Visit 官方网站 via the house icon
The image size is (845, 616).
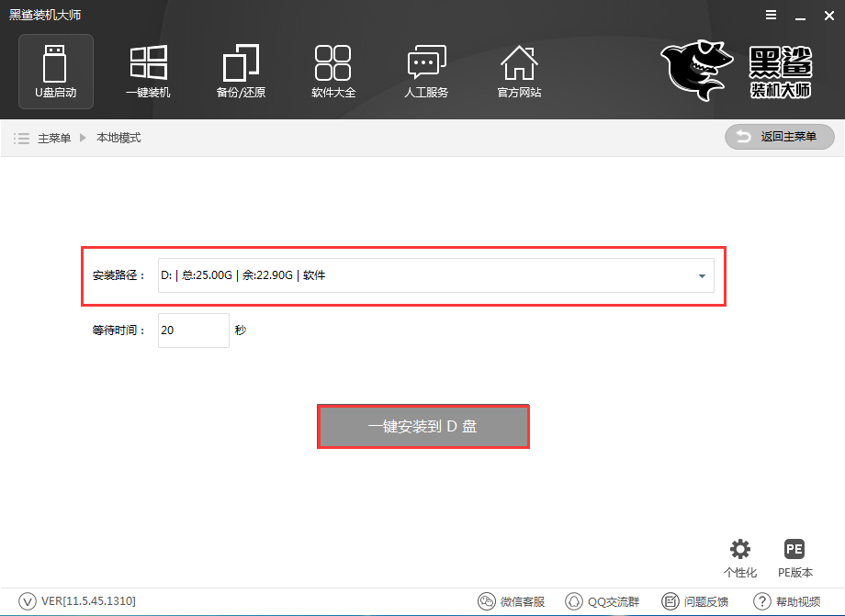(x=519, y=70)
